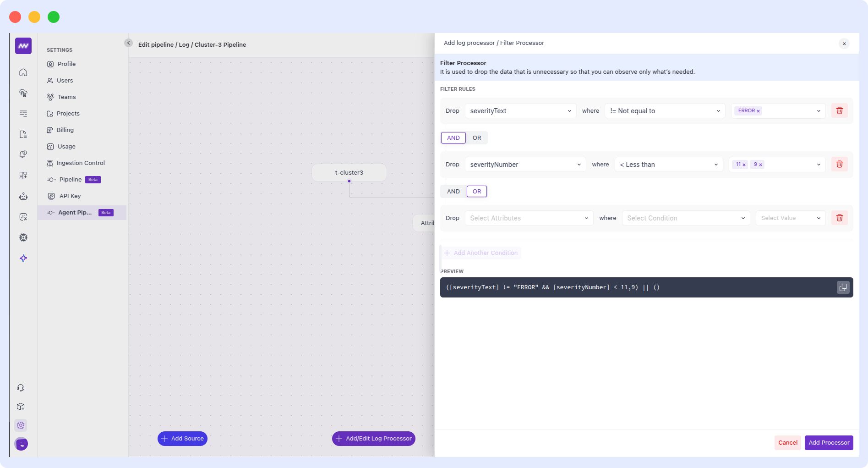Switch first rule connector to OR
This screenshot has width=868, height=468.
476,138
